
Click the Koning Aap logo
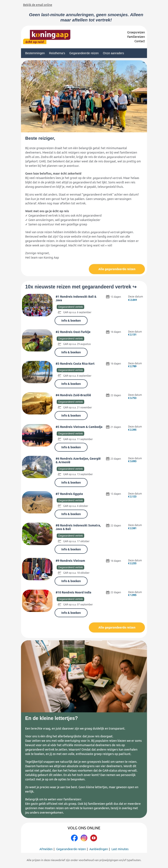[x=47, y=37]
